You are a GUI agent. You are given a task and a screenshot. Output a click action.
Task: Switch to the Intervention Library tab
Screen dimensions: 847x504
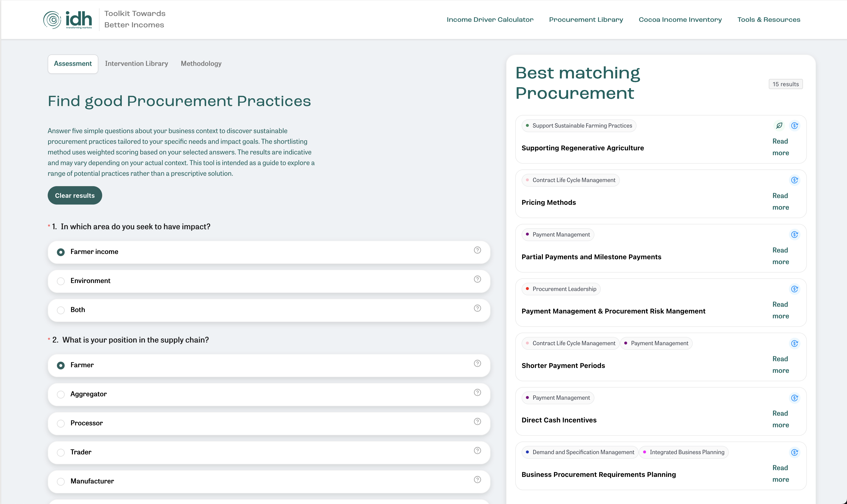(x=136, y=63)
